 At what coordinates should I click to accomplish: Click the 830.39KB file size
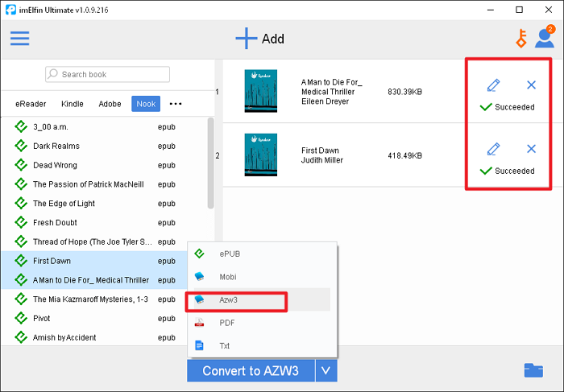(x=404, y=92)
